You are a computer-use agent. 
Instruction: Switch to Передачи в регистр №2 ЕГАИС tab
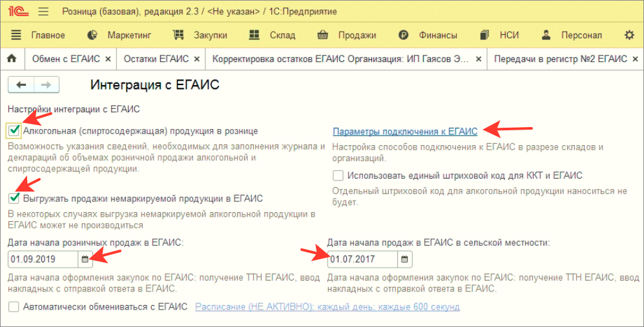[561, 59]
